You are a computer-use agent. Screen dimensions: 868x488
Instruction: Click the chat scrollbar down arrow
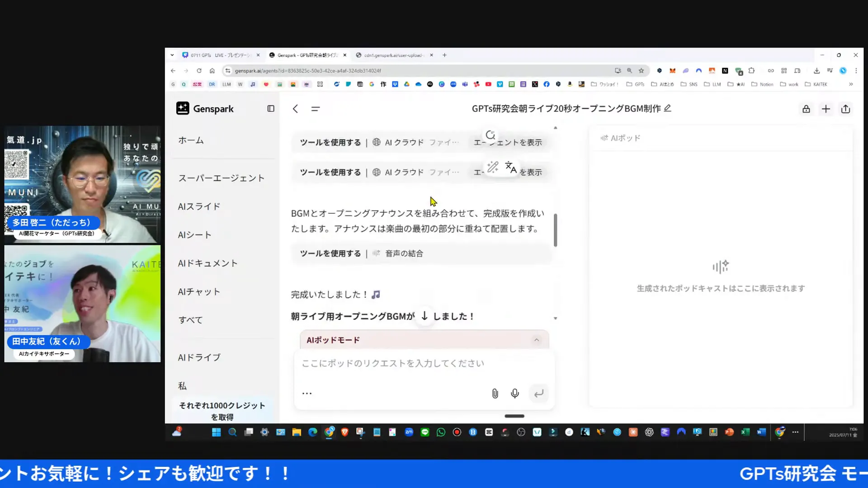coord(556,319)
